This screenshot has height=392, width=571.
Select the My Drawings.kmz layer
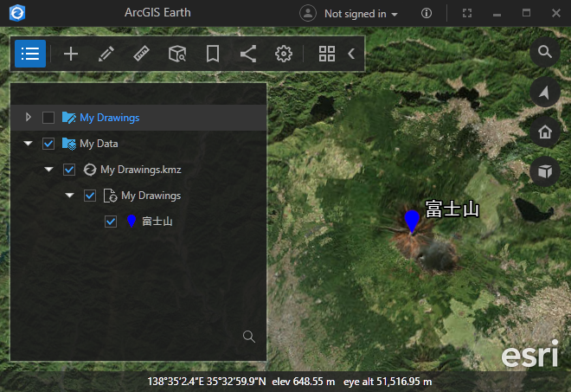(141, 170)
